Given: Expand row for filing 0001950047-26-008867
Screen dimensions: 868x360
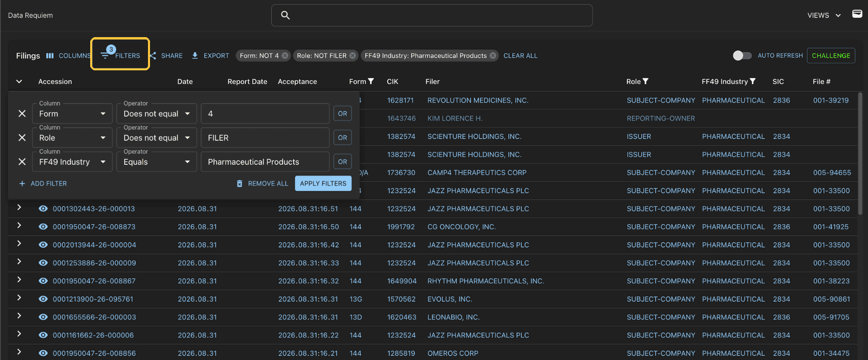Looking at the screenshot, I should (19, 280).
